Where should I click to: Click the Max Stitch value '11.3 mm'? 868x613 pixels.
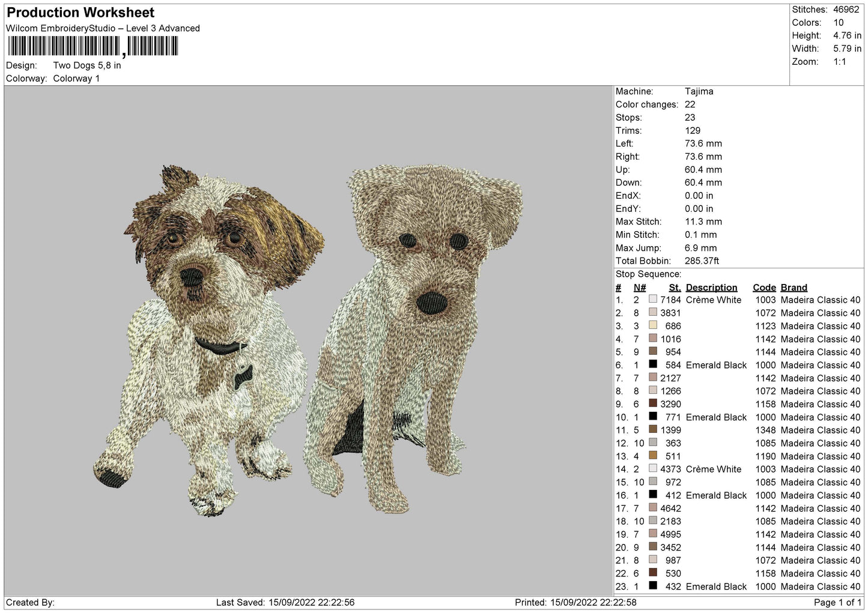tap(703, 222)
